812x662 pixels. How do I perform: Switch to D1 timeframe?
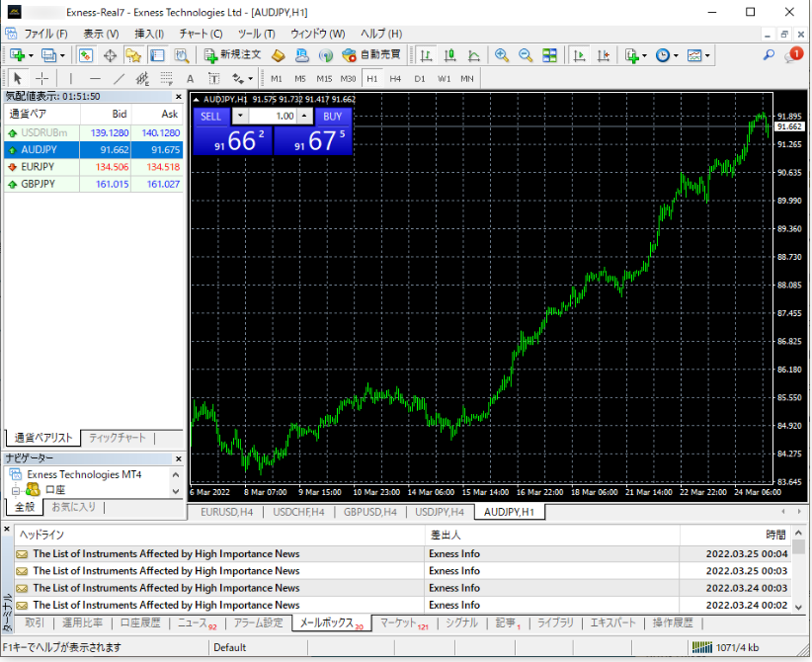coord(420,79)
